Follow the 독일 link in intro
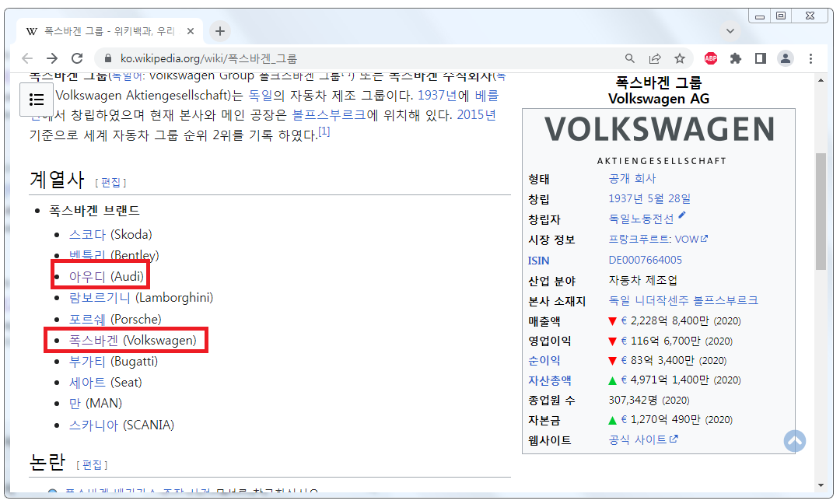840x504 pixels. [261, 96]
